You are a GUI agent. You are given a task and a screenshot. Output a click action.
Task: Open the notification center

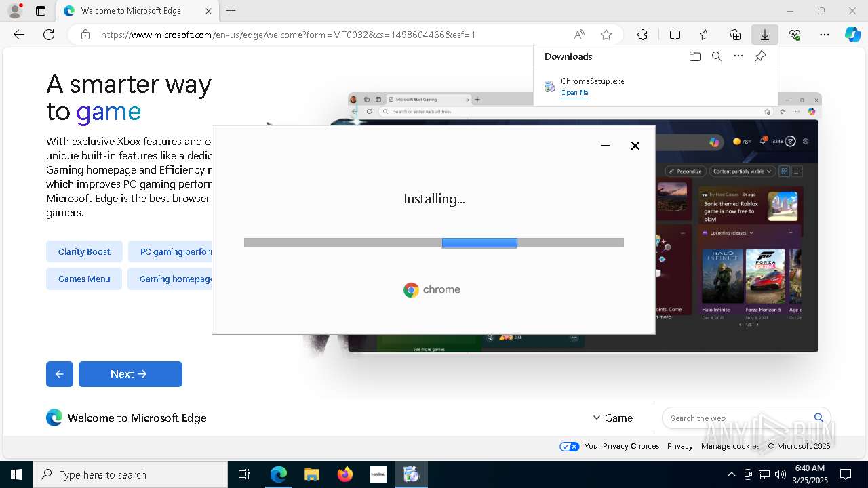[x=846, y=474]
